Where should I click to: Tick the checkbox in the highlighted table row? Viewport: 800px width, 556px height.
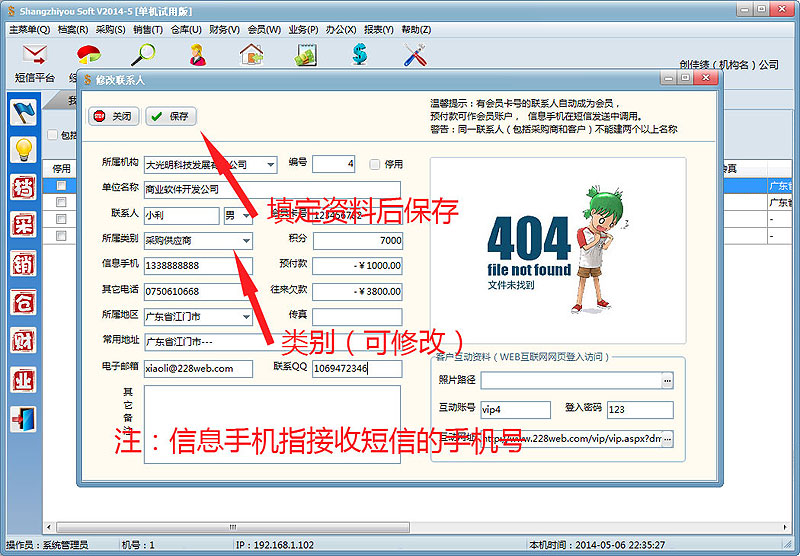61,185
